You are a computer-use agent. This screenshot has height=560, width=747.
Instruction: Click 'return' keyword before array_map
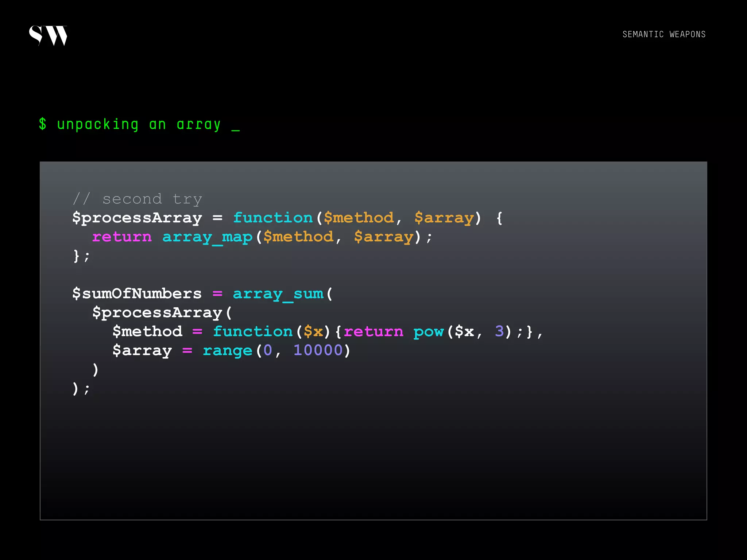(122, 237)
